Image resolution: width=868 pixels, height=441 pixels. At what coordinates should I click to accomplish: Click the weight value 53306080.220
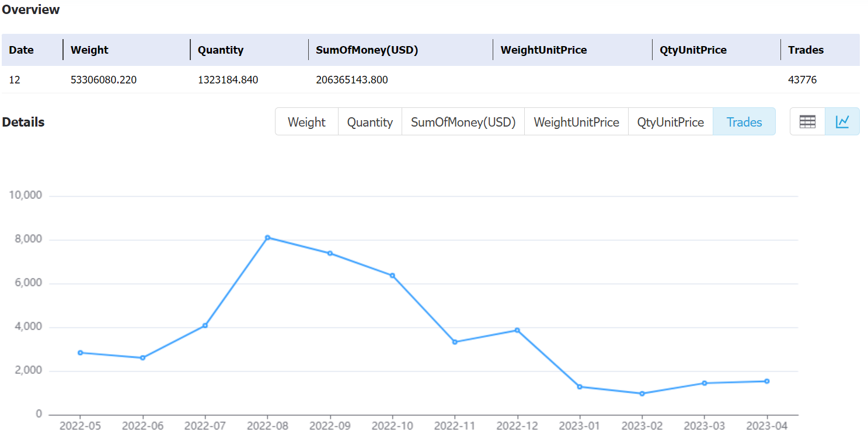[x=104, y=80]
